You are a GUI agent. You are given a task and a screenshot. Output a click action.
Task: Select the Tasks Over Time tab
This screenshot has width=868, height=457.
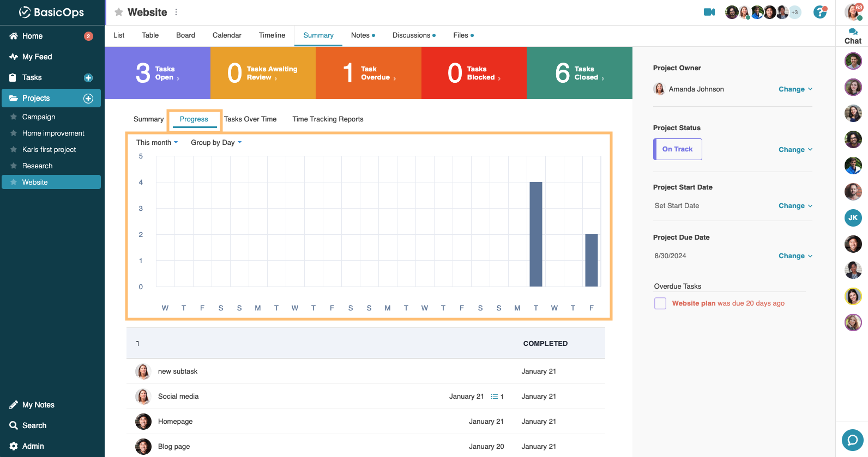coord(250,119)
